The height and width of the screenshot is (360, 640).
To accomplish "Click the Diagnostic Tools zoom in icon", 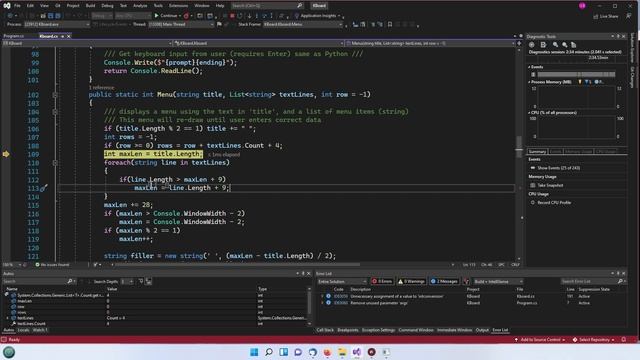I will click(556, 45).
